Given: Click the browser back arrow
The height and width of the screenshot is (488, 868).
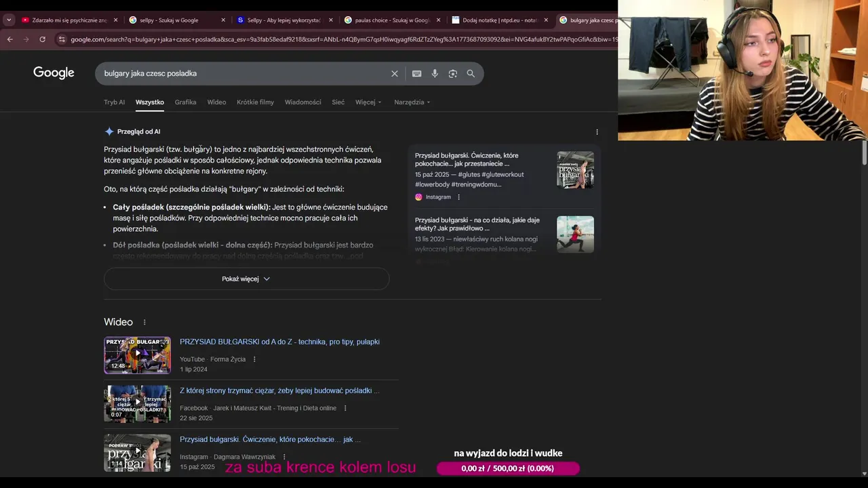Looking at the screenshot, I should [x=9, y=39].
